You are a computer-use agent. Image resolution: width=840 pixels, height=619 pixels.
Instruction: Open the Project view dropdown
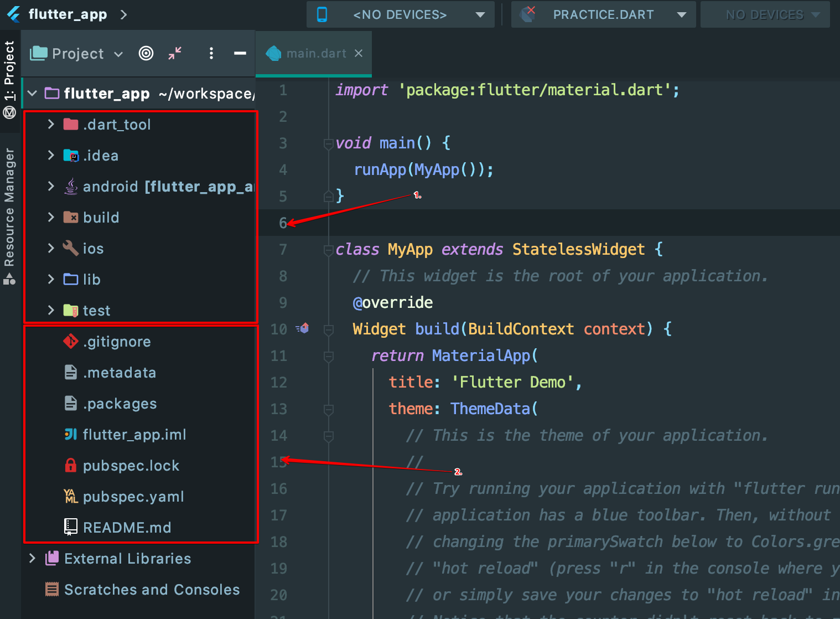[77, 54]
